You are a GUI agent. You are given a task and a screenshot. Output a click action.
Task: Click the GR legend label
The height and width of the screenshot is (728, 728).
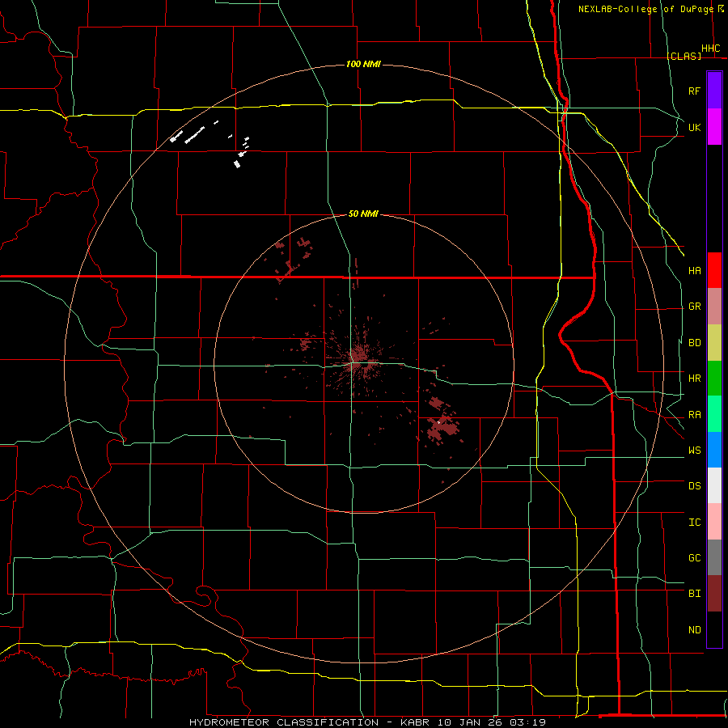point(694,307)
